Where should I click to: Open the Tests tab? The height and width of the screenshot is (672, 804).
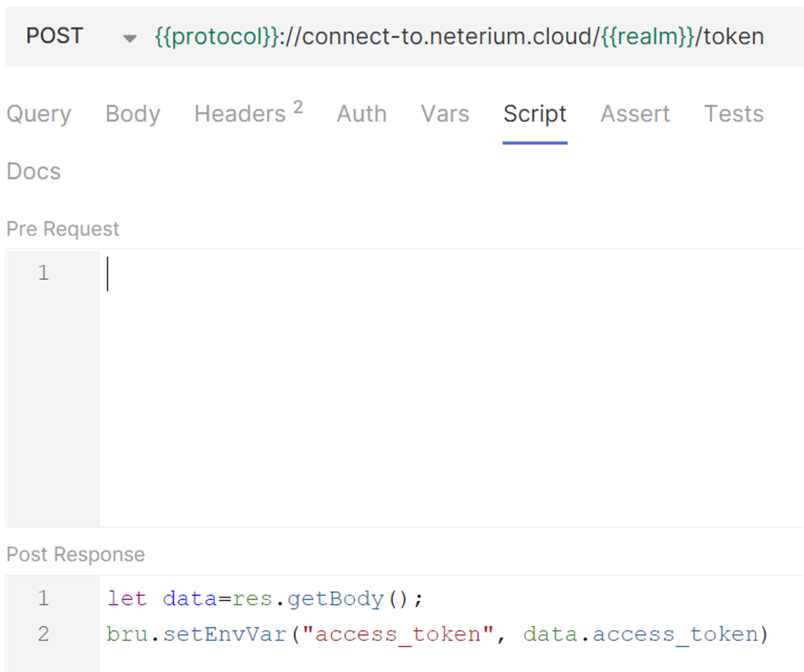(734, 114)
